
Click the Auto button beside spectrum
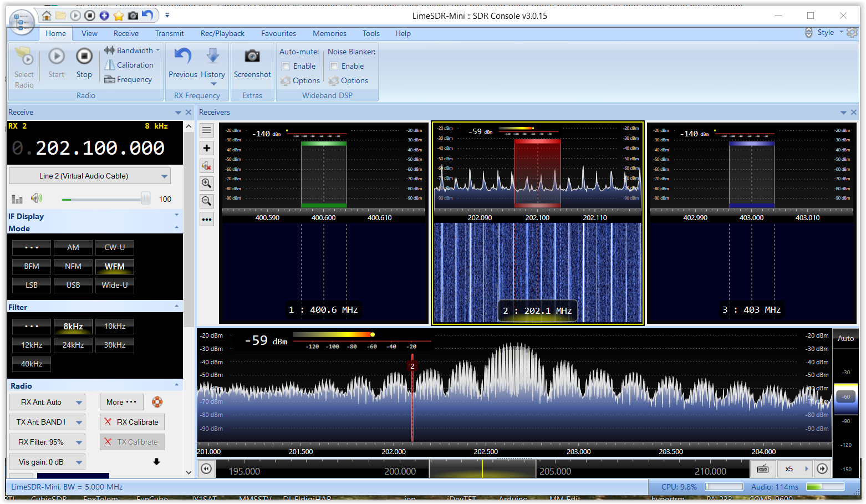tap(845, 338)
